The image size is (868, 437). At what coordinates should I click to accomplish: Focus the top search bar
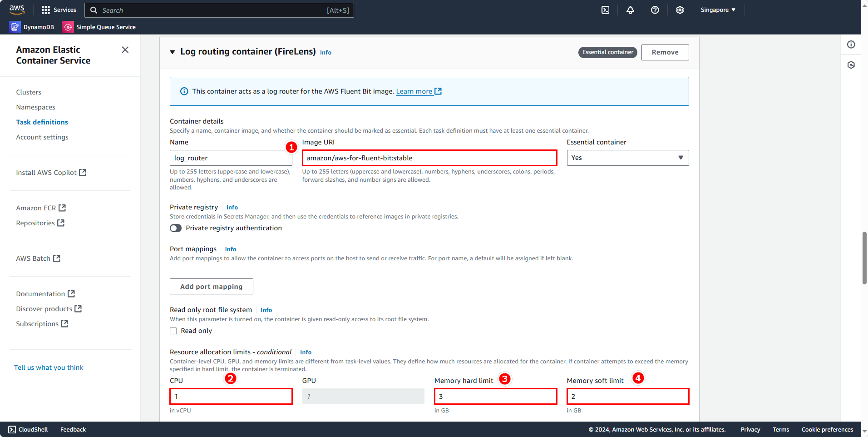[219, 10]
